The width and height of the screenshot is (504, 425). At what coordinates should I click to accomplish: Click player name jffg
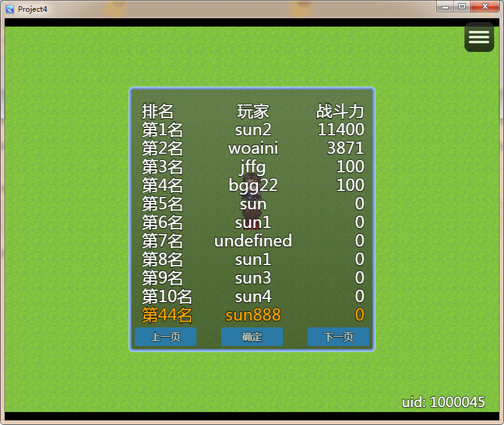pyautogui.click(x=253, y=167)
